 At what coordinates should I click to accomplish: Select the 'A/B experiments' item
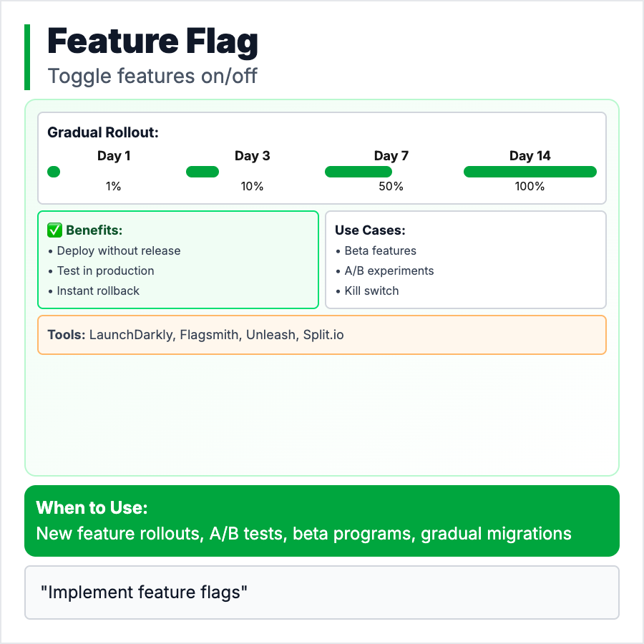click(x=389, y=271)
